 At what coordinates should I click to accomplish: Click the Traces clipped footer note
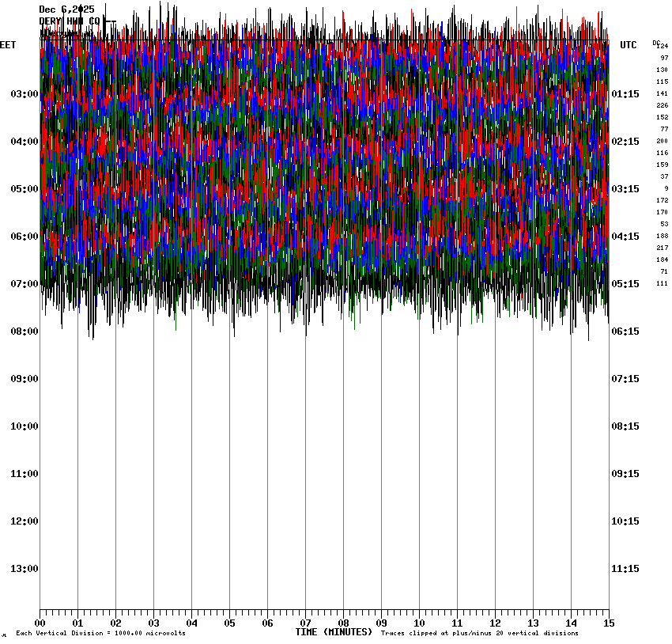479,633
